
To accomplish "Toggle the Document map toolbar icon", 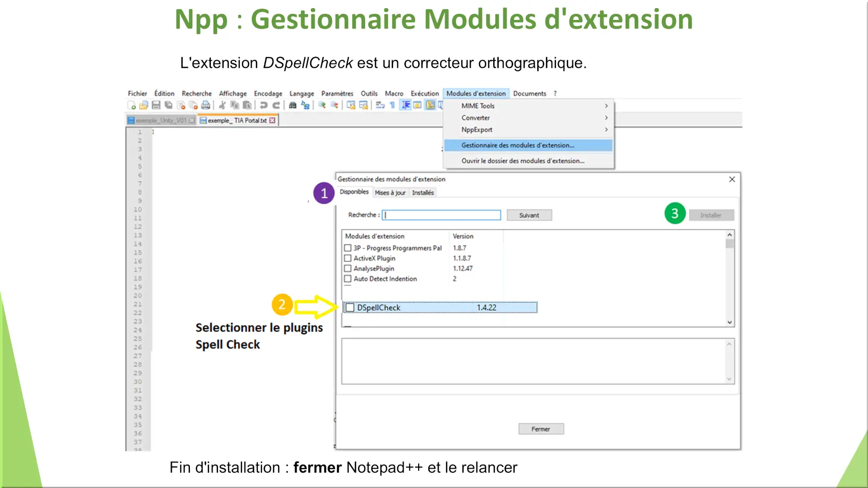I will (430, 105).
